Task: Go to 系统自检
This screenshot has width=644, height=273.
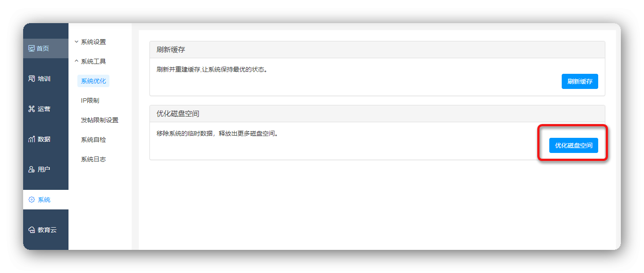Action: (93, 140)
